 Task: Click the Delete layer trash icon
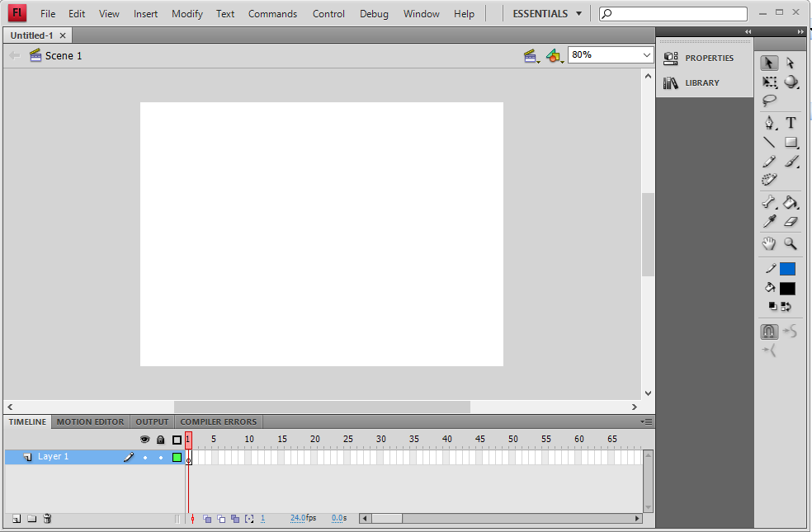click(x=47, y=519)
